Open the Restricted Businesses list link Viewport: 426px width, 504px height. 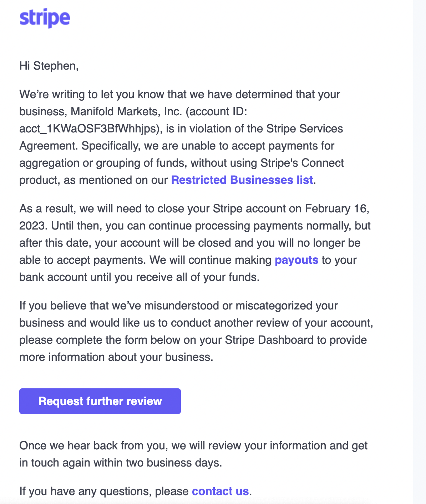(242, 180)
